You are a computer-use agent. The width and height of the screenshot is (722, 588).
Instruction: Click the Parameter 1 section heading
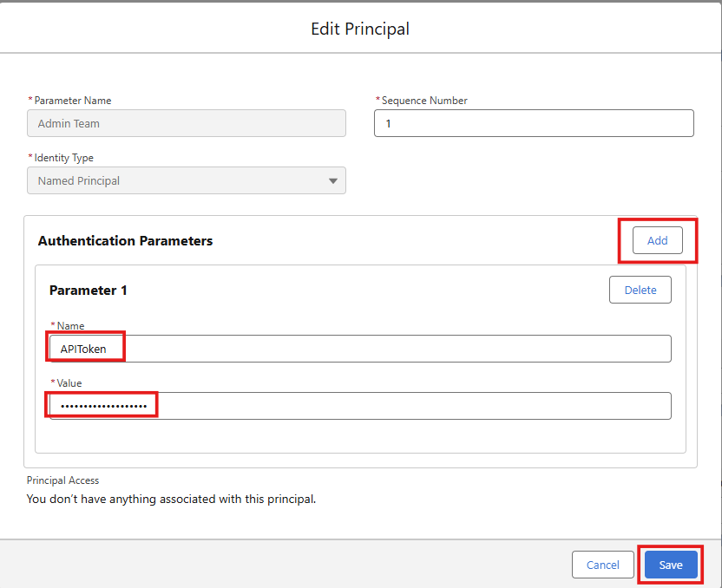pos(88,291)
